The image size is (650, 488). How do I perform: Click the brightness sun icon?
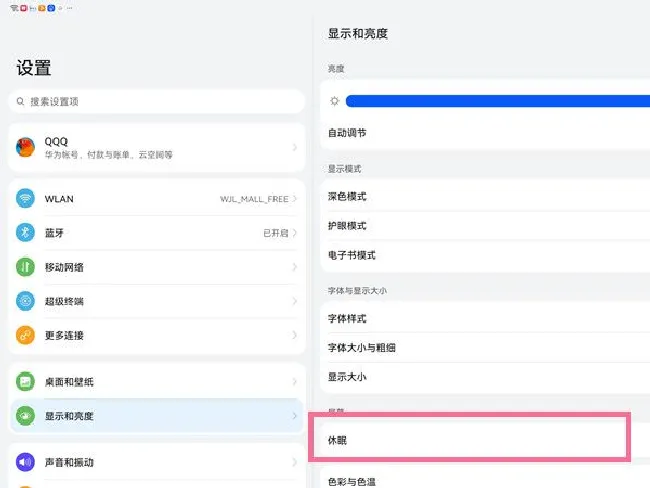coord(335,101)
